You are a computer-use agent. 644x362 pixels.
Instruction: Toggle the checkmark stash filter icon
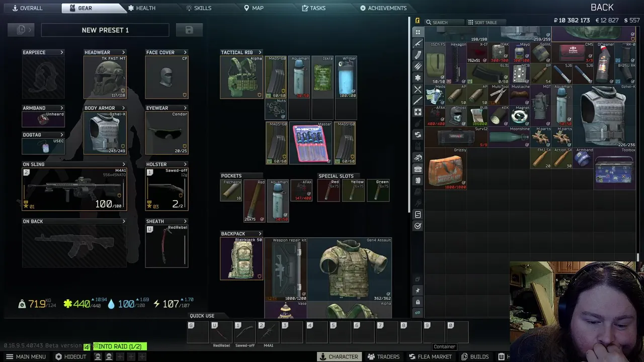click(418, 226)
